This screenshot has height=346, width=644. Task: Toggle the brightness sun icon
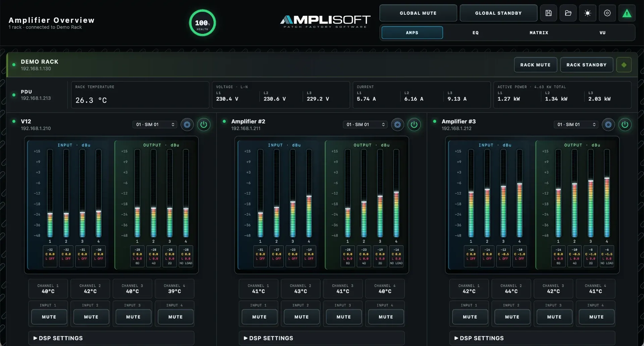[588, 13]
